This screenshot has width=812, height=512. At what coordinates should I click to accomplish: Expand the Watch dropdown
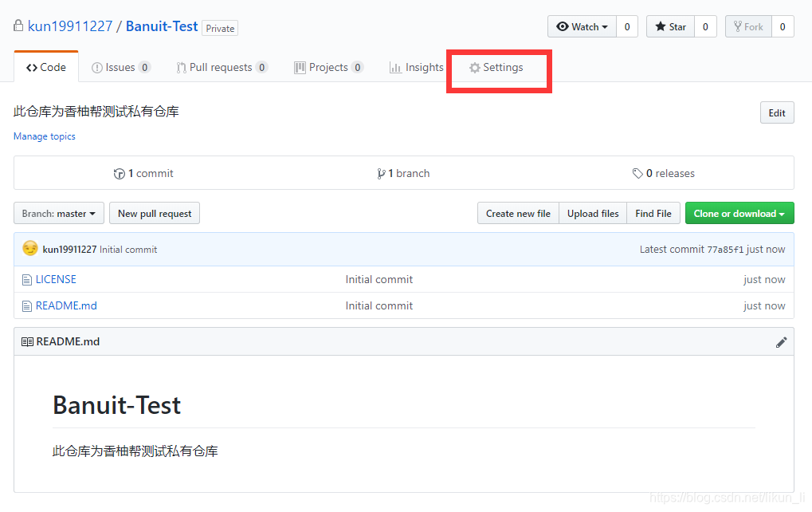[x=582, y=26]
